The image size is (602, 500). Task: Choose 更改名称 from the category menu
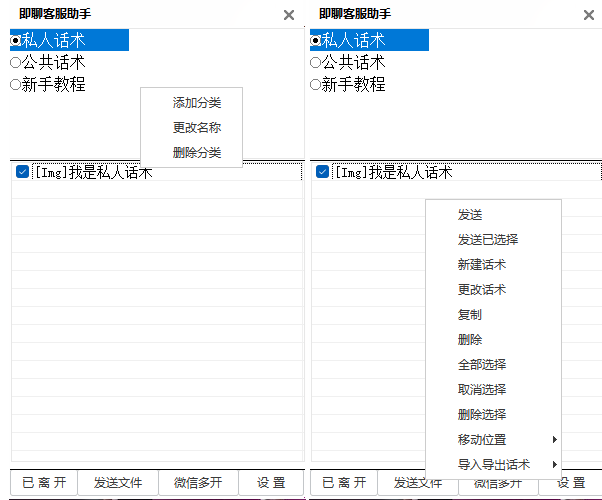(x=196, y=128)
